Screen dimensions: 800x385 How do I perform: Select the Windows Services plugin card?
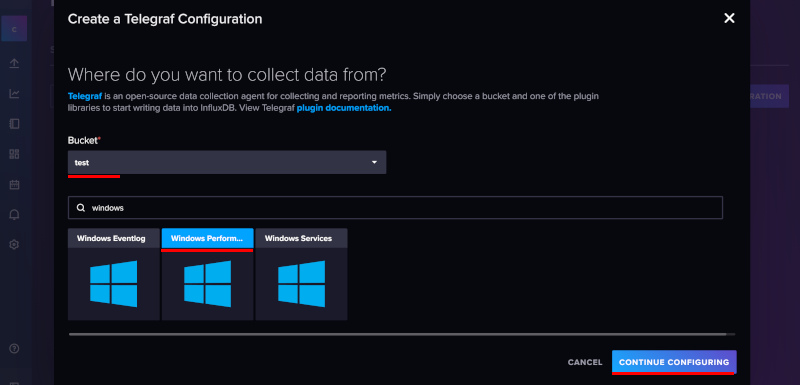302,274
